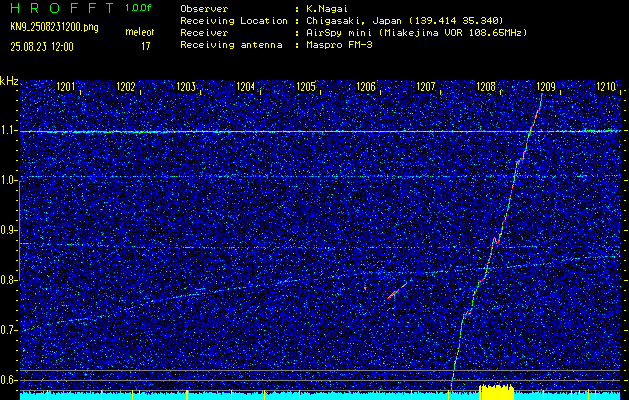Viewport: 629px width, 400px height.
Task: Click the Maspro FM-3 antenna value
Action: pyautogui.click(x=339, y=45)
